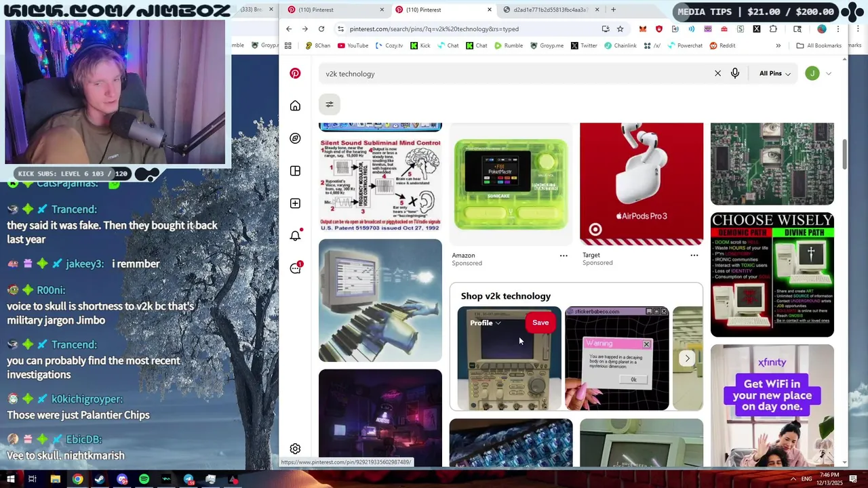Switch to the (333) tab

[x=254, y=9]
